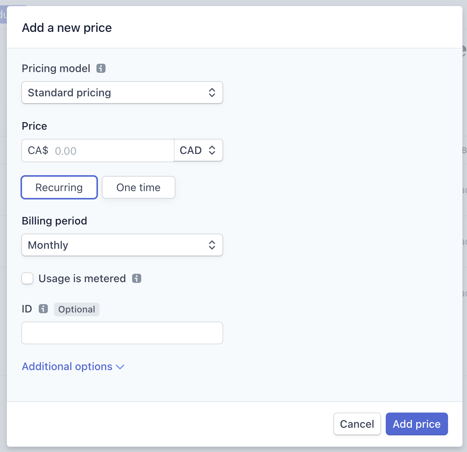Enable the Usage is metered checkbox
Image resolution: width=467 pixels, height=452 pixels.
pos(27,278)
